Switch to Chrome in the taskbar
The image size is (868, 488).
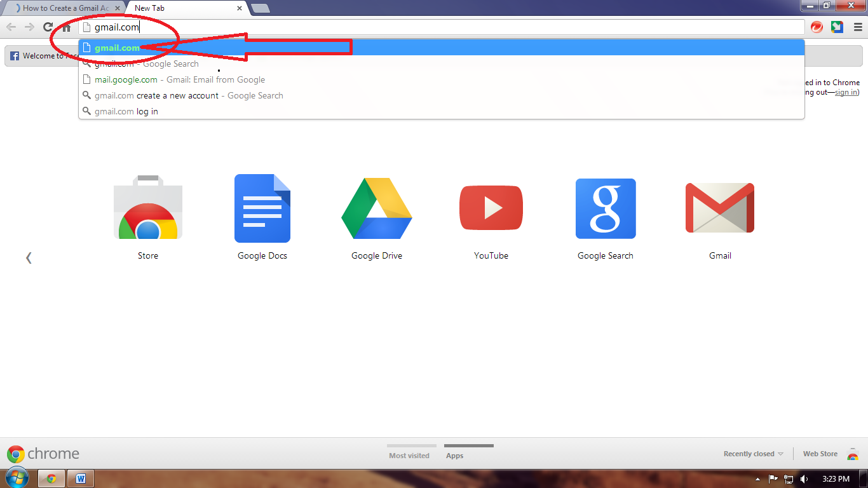click(51, 478)
